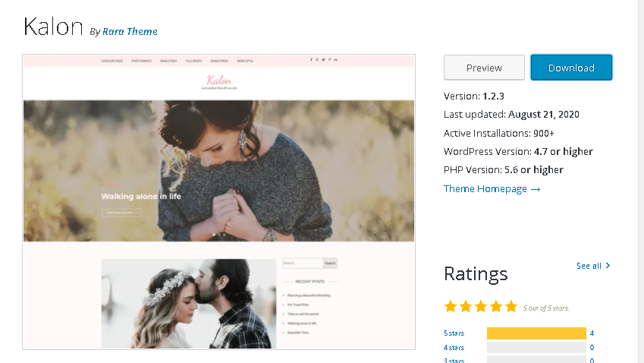Click the 5 stars yellow rating bar
This screenshot has height=363, width=644.
click(536, 333)
